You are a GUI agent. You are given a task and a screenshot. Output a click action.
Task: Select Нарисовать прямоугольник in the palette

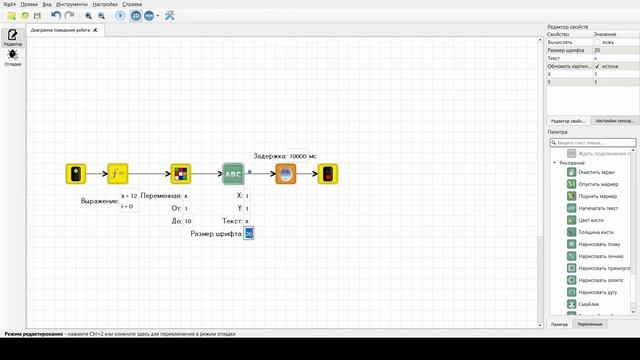point(598,268)
